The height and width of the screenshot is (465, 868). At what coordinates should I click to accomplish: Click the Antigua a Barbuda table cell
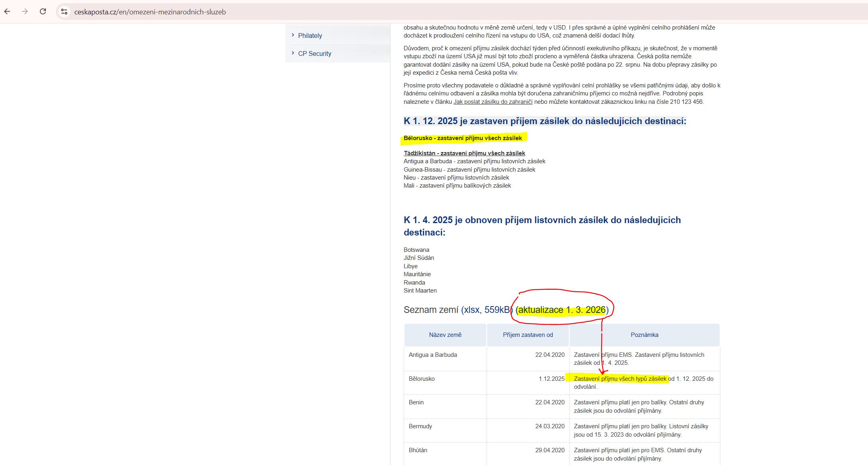click(433, 355)
